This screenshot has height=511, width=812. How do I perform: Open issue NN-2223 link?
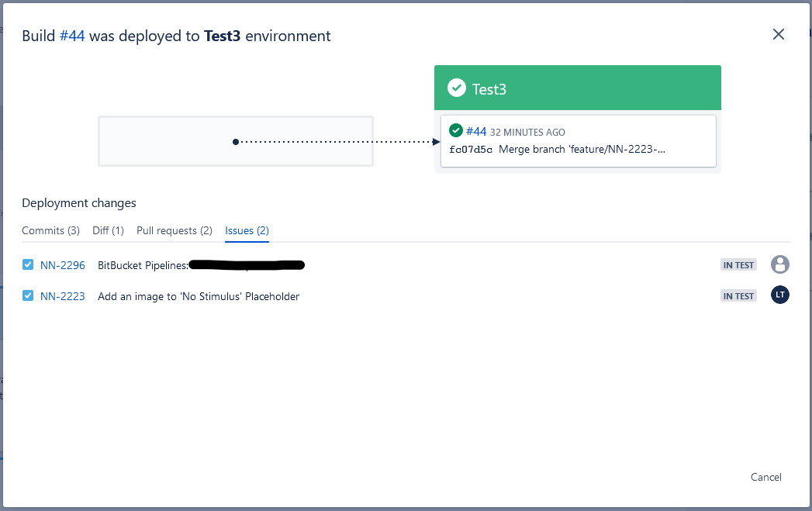pos(63,296)
